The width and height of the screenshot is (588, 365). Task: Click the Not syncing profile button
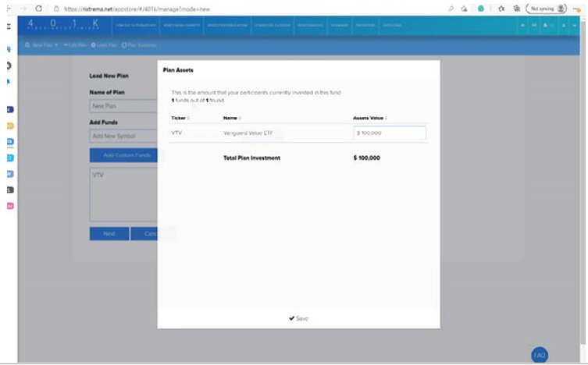click(547, 8)
